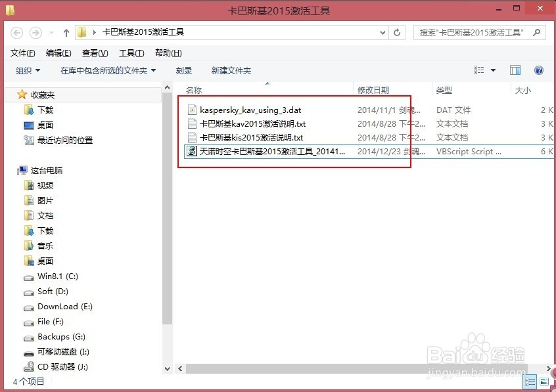
Task: Open Win8.1 (C:) drive
Action: pos(58,276)
